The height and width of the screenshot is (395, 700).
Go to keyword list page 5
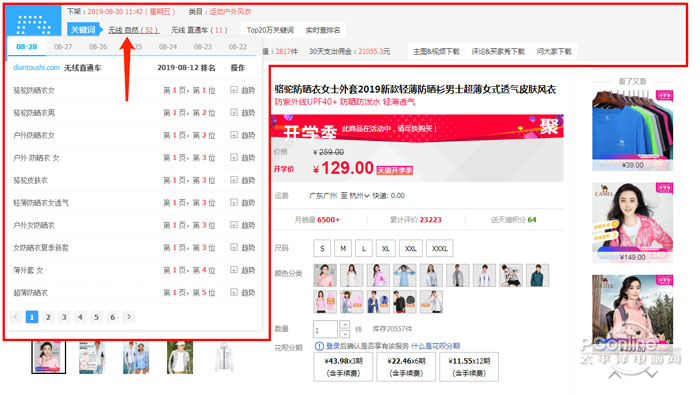(x=96, y=317)
